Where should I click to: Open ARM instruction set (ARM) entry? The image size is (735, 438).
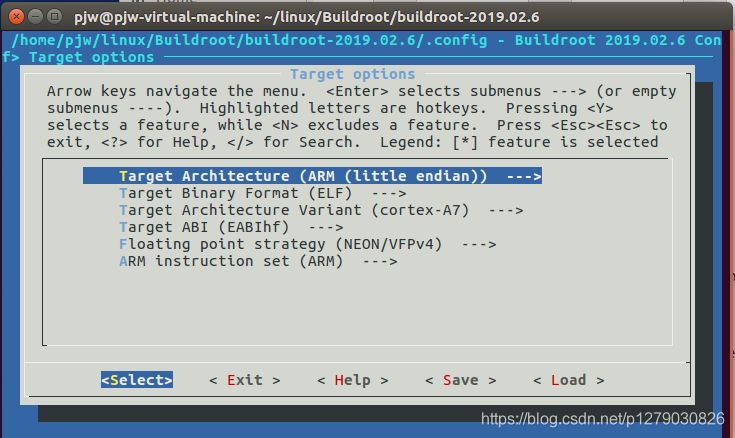tap(258, 261)
